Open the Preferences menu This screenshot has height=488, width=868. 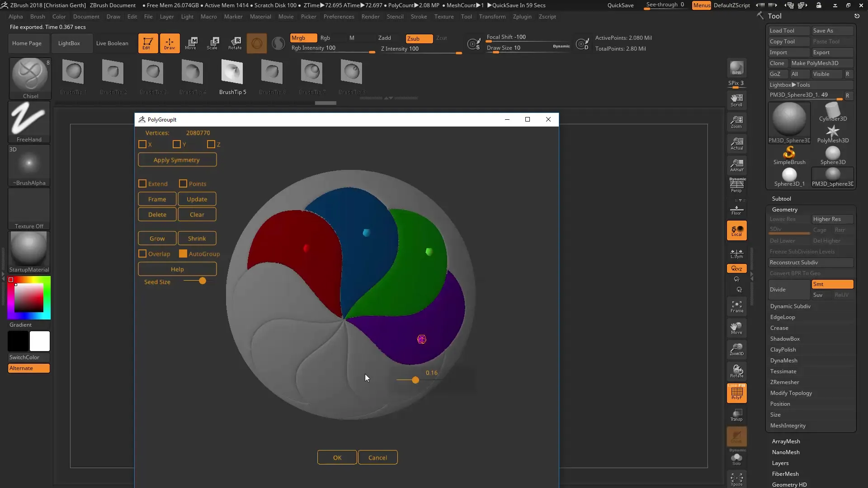point(339,17)
